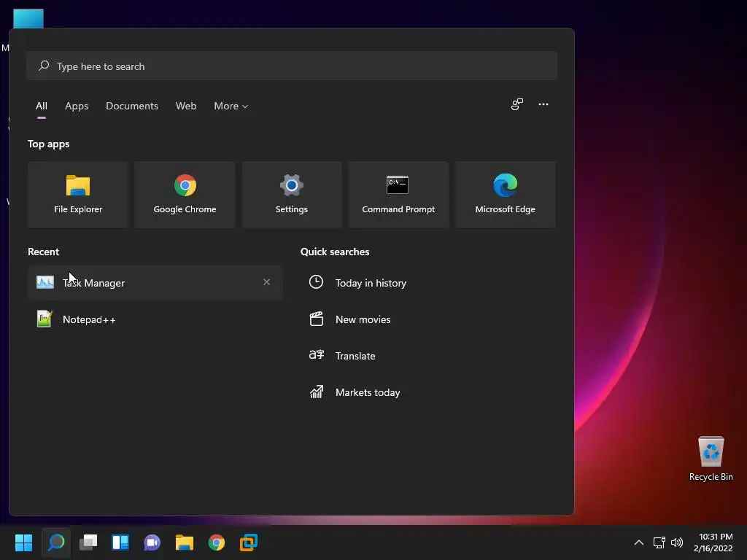Open File Explorer on the taskbar
Viewport: 747px width, 560px height.
point(185,542)
